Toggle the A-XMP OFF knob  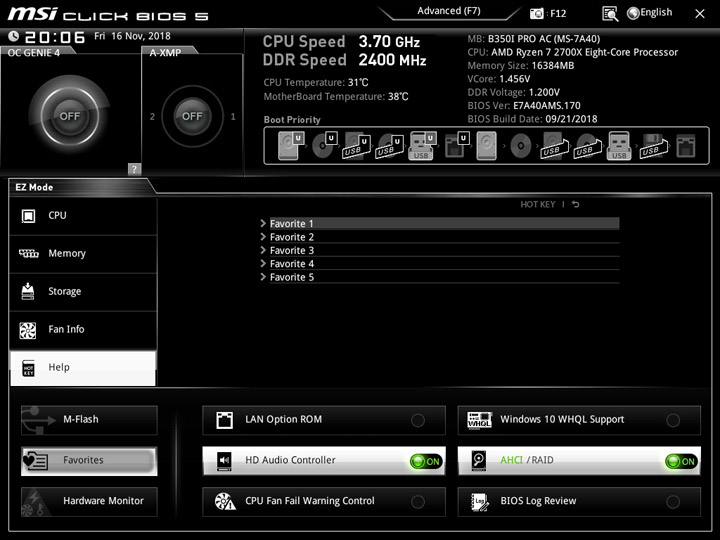tap(192, 116)
